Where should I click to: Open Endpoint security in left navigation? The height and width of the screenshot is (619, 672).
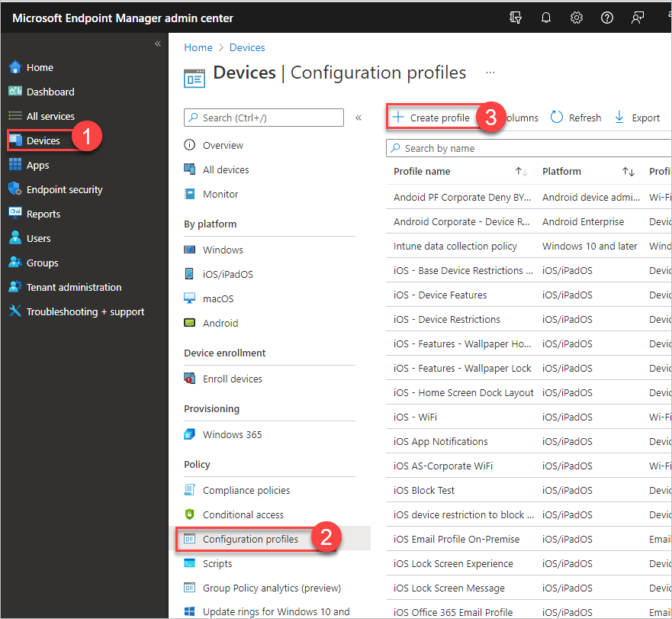pyautogui.click(x=55, y=189)
